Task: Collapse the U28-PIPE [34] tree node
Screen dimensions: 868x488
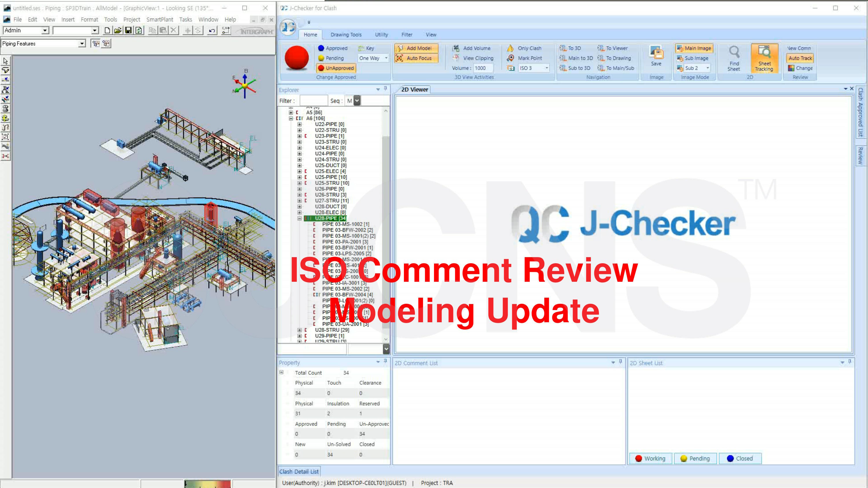Action: point(299,218)
